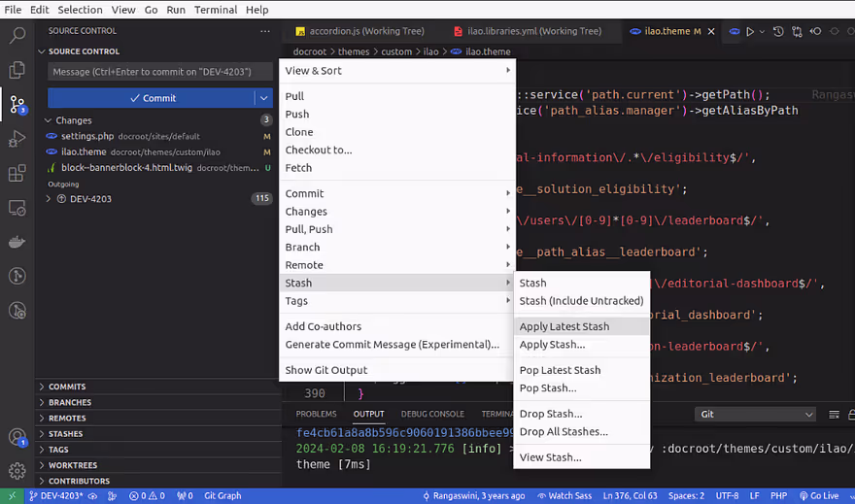Expand the DEV-4203 outgoing item

pyautogui.click(x=48, y=199)
